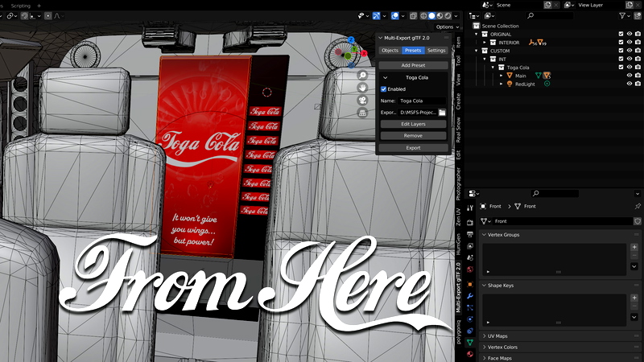This screenshot has width=644, height=362.
Task: Click the preset Name field Toga Cola
Action: [x=421, y=101]
